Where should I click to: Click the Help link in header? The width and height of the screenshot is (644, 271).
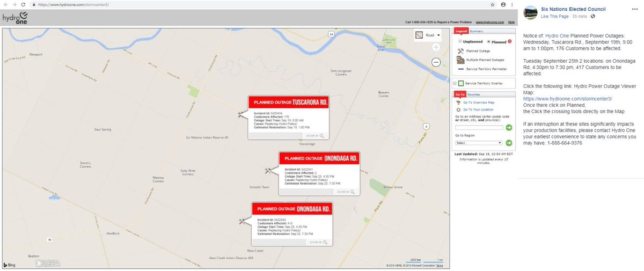coord(511,23)
